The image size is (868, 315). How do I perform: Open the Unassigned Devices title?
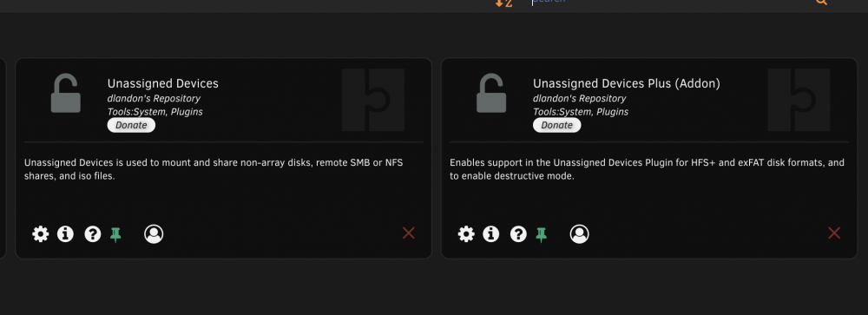pos(163,83)
